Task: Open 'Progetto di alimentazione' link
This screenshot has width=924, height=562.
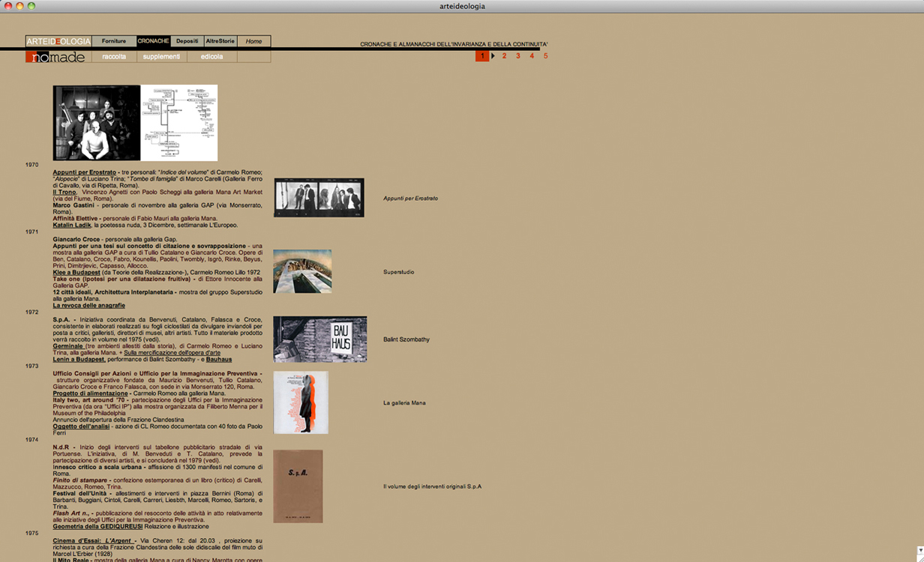Action: click(90, 393)
